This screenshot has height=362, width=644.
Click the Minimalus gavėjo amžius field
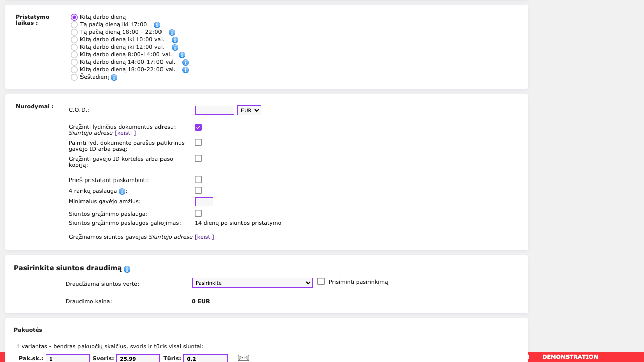coord(204,202)
